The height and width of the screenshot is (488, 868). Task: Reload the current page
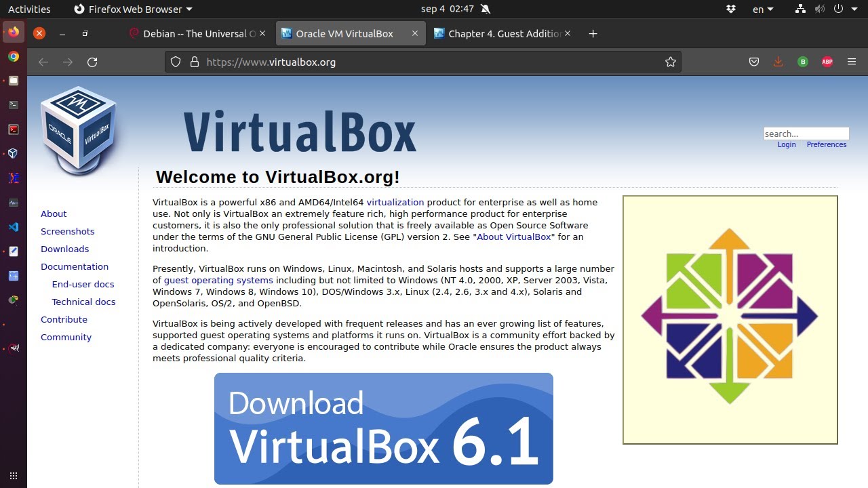click(x=92, y=62)
